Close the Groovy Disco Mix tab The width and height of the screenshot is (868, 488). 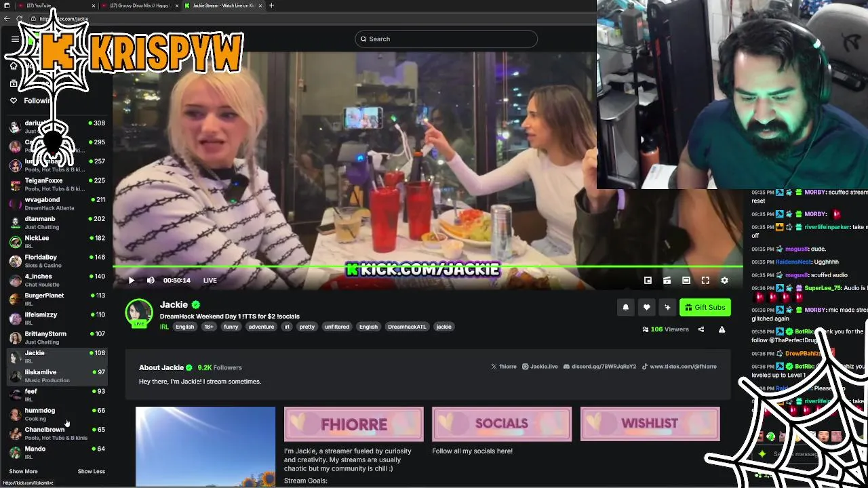176,5
